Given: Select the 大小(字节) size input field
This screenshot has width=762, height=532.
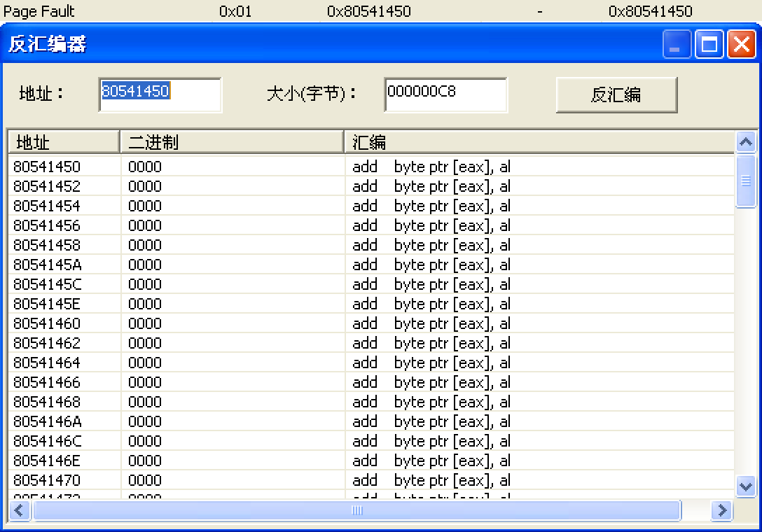Looking at the screenshot, I should click(445, 94).
